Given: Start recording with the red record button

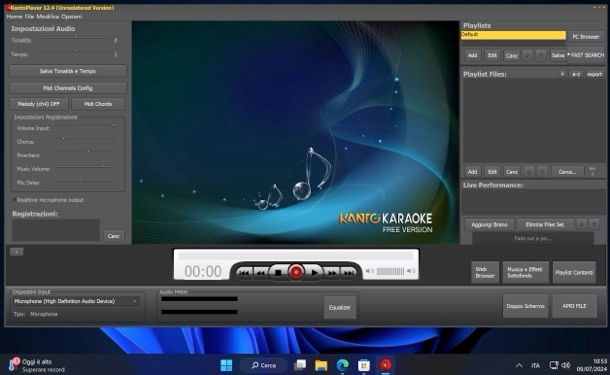Looking at the screenshot, I should [x=296, y=272].
